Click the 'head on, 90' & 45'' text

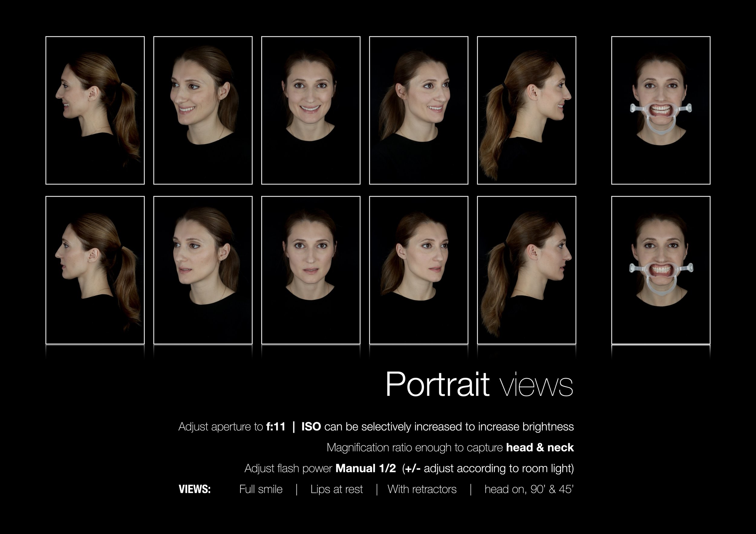click(529, 489)
